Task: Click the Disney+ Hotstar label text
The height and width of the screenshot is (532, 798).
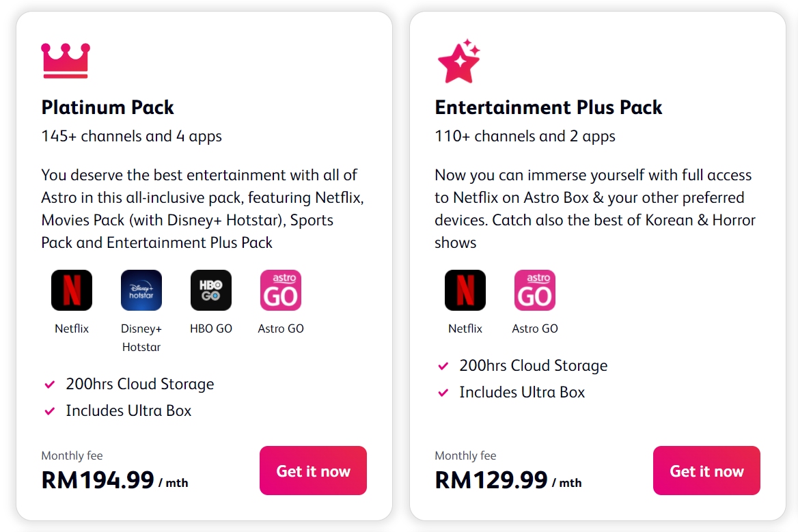Action: pyautogui.click(x=141, y=337)
